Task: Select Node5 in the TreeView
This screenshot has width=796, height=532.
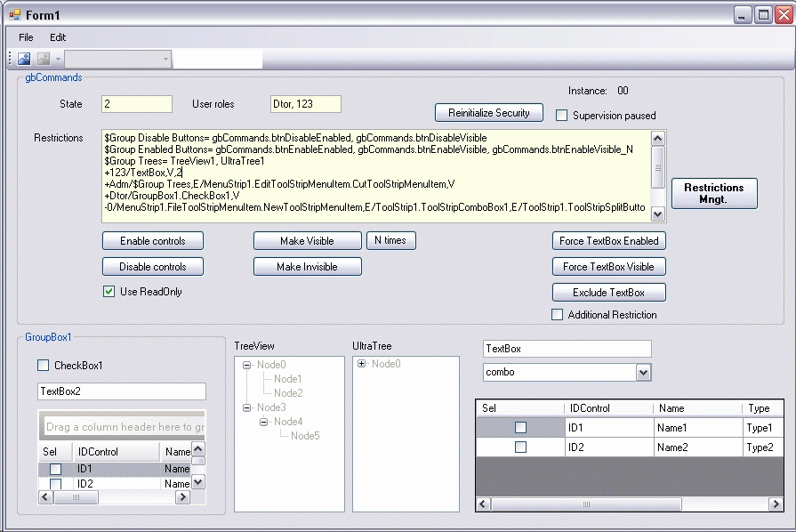Action: pyautogui.click(x=304, y=436)
